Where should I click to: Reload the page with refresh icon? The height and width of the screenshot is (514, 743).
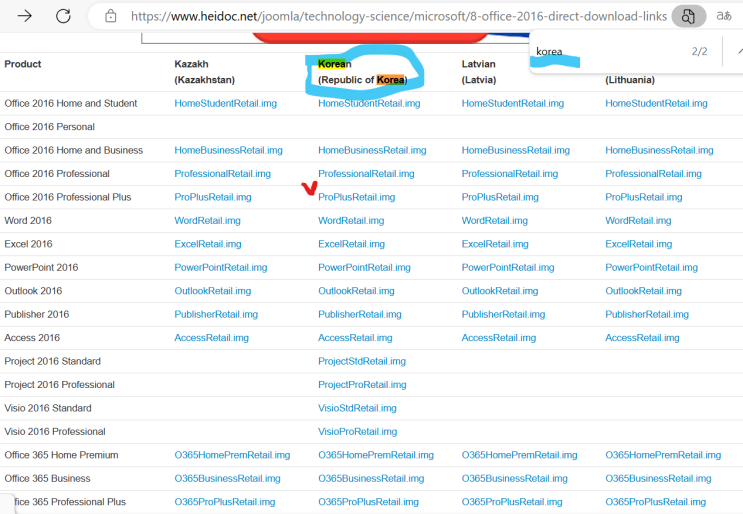tap(63, 16)
